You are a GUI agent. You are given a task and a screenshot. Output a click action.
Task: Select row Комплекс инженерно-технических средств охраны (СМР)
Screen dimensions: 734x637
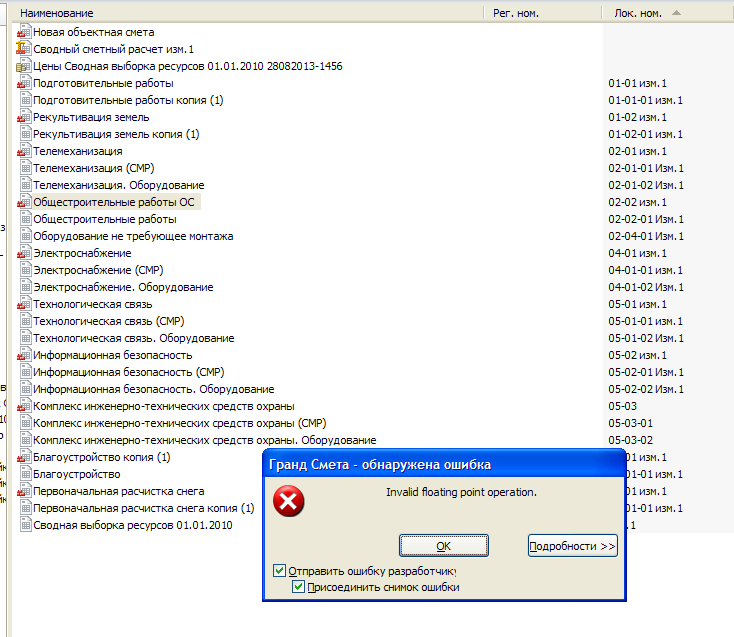[179, 423]
